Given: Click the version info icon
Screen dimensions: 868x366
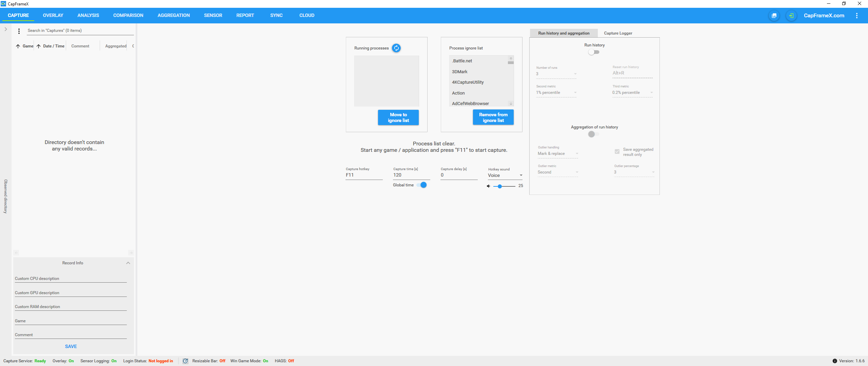Looking at the screenshot, I should coord(834,361).
